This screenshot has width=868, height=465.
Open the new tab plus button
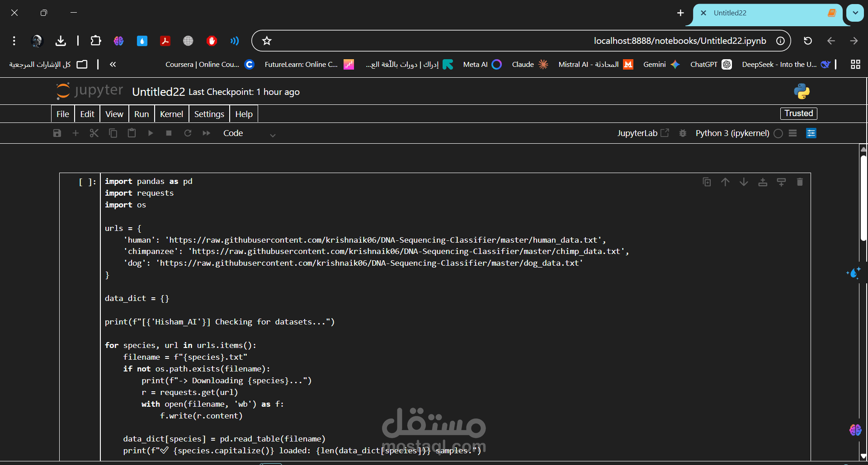[x=680, y=13]
